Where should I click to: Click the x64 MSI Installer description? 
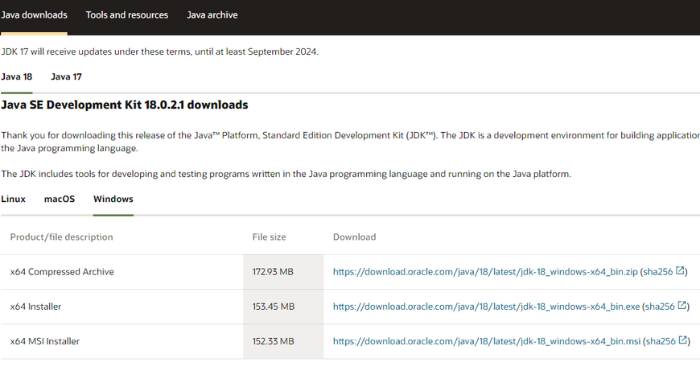(45, 342)
